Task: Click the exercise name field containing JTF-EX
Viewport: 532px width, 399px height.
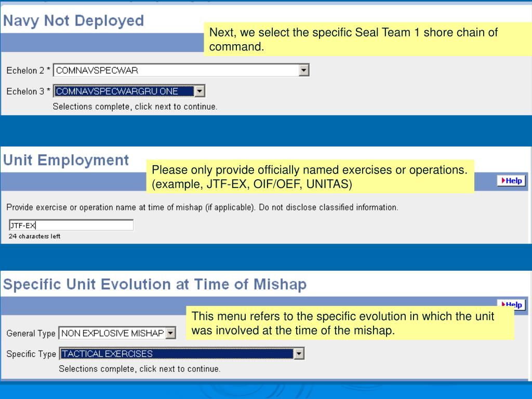Action: pyautogui.click(x=71, y=225)
